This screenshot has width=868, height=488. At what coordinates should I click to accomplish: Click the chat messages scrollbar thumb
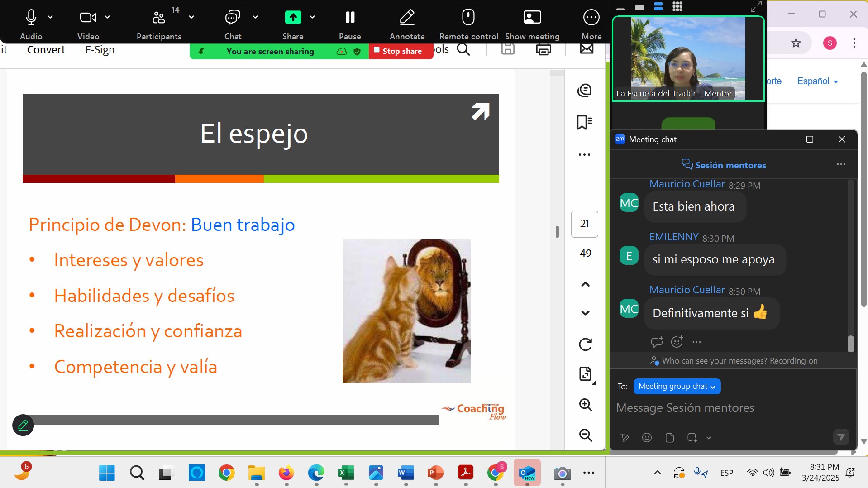click(x=850, y=344)
